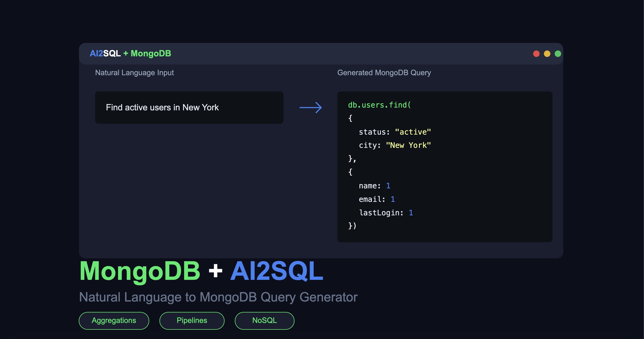This screenshot has height=339, width=644.
Task: Select the Aggregations pill
Action: (114, 321)
